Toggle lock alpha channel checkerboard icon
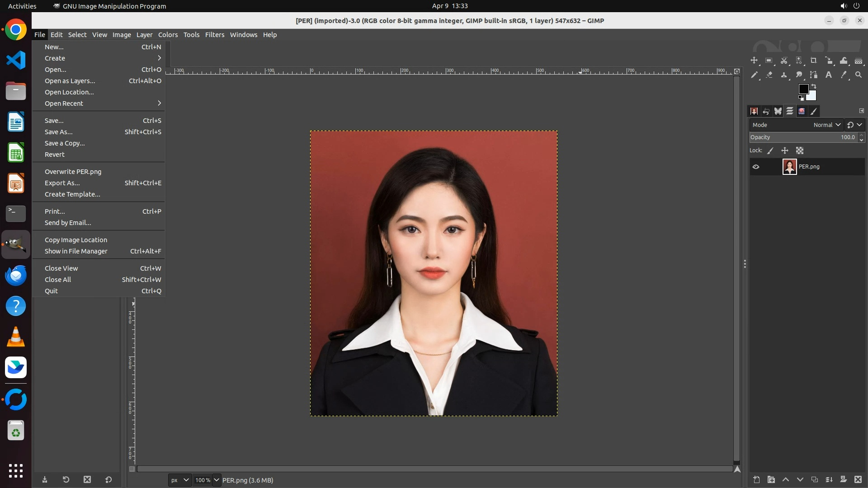The width and height of the screenshot is (868, 488). (800, 150)
